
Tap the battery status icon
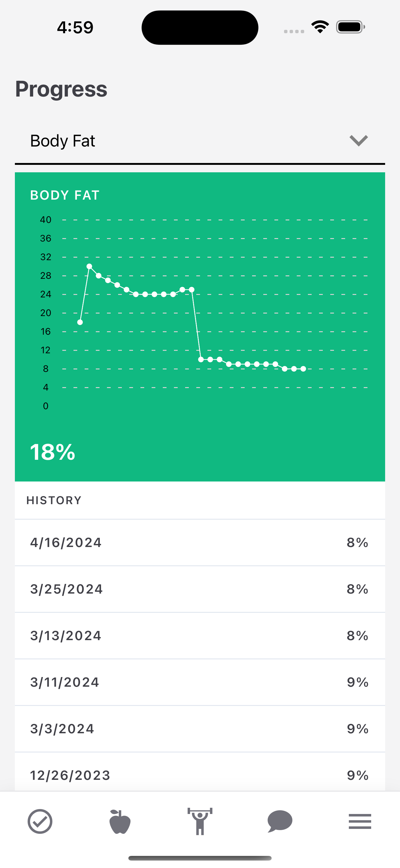[350, 27]
